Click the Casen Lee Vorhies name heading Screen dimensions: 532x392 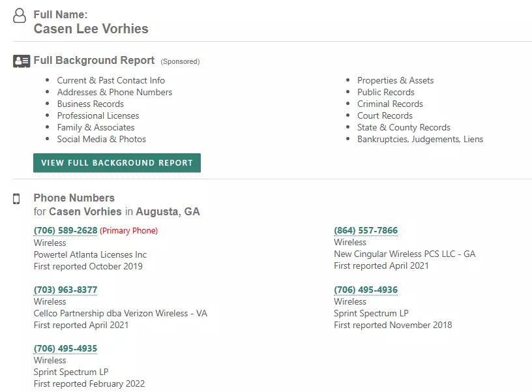[91, 29]
